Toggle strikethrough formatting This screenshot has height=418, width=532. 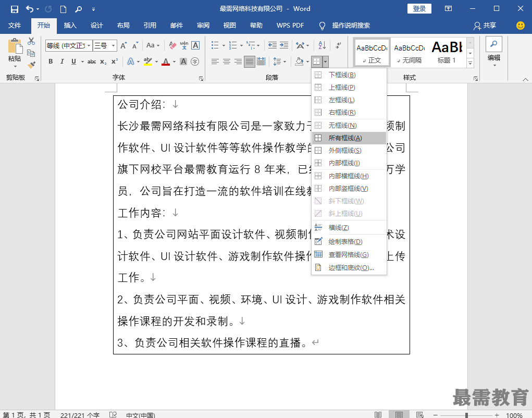tap(92, 62)
